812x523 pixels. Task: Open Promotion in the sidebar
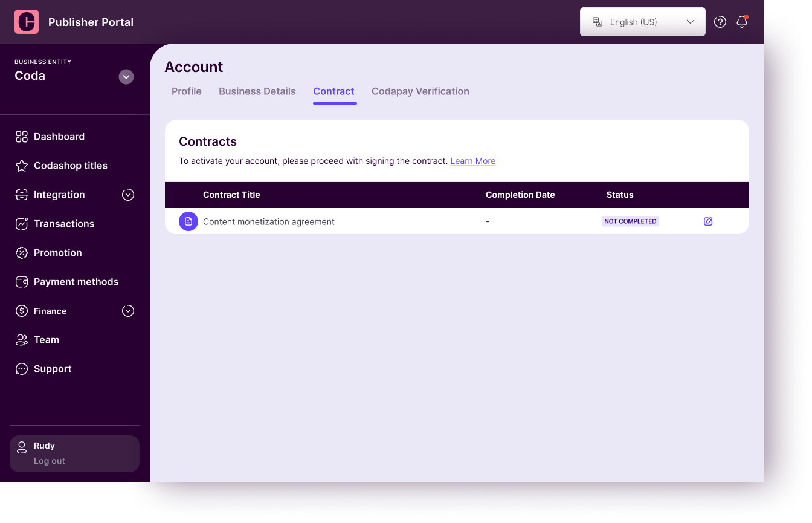(58, 253)
